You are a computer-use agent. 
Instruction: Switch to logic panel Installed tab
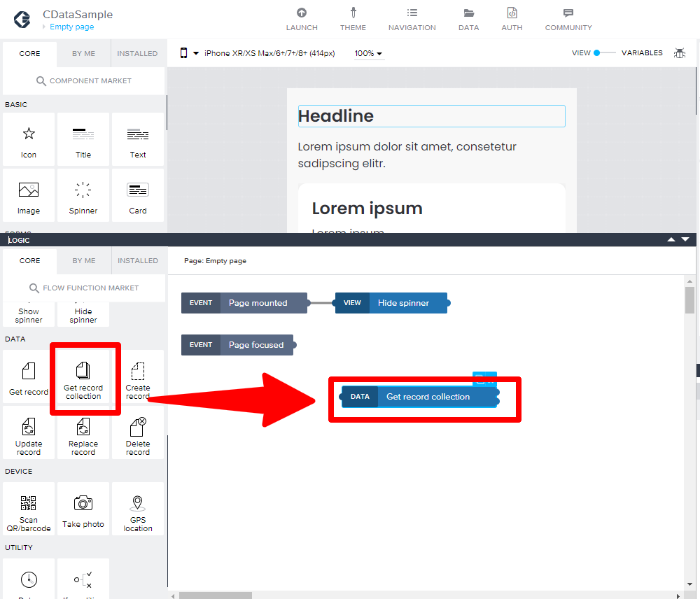coord(138,261)
